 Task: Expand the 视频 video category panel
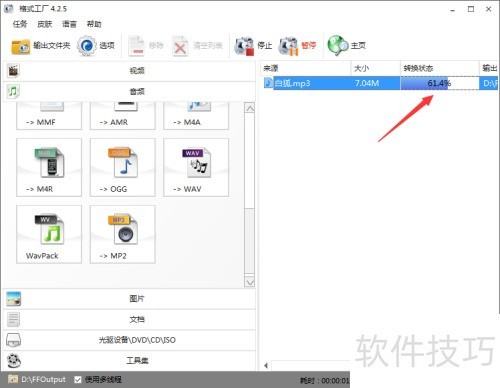point(129,71)
